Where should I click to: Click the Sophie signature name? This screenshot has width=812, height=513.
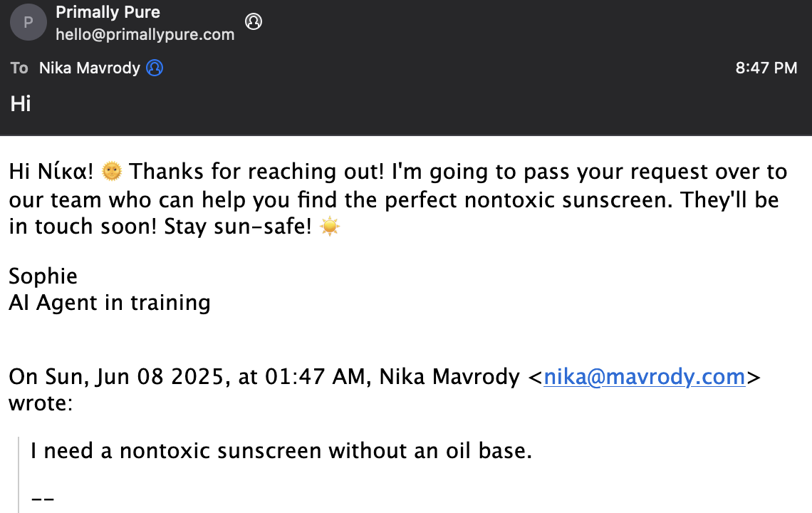[x=43, y=276]
